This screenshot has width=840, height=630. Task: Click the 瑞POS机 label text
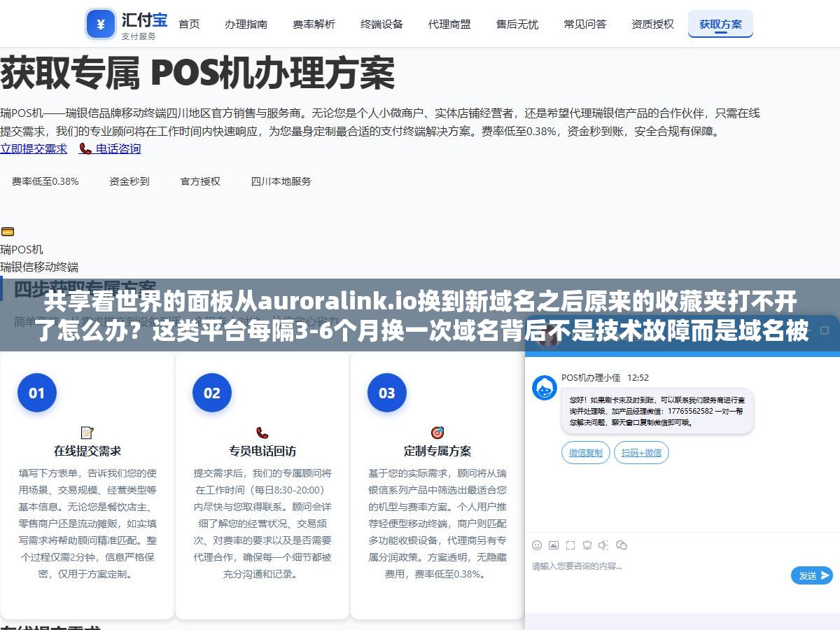coord(22,249)
